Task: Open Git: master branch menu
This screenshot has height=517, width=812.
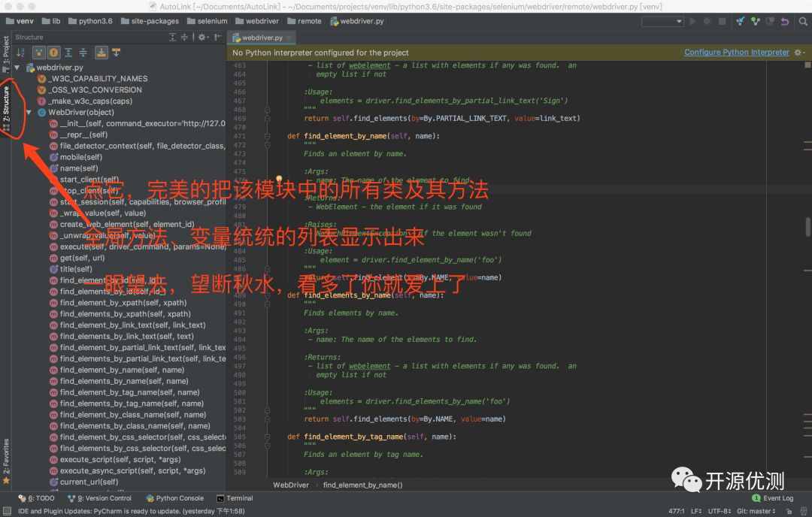Action: coord(756,511)
